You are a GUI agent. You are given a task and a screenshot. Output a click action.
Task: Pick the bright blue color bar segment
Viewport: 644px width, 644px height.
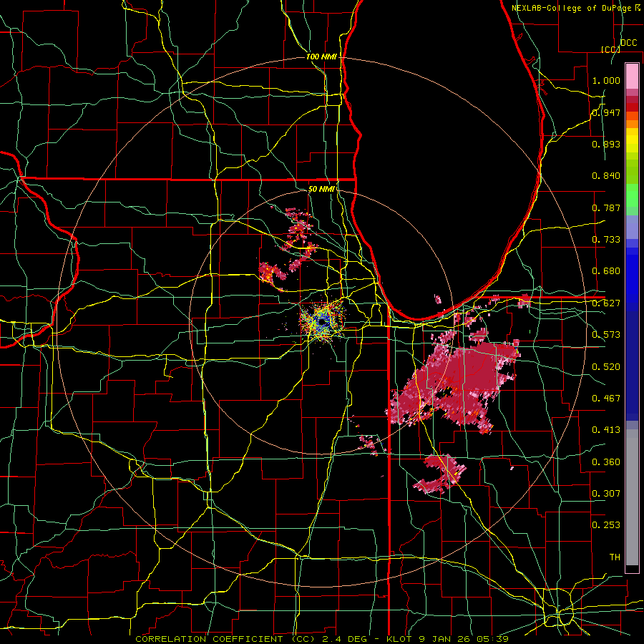632,279
